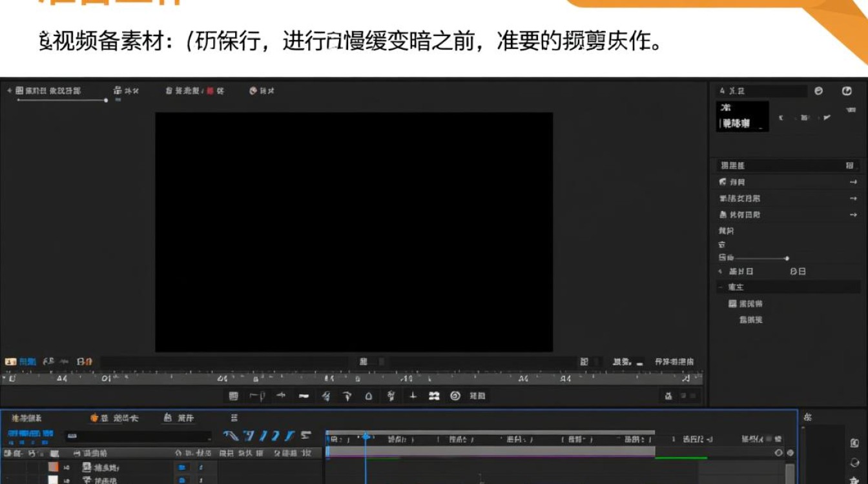Click the green segment at the timeline right

click(681, 458)
